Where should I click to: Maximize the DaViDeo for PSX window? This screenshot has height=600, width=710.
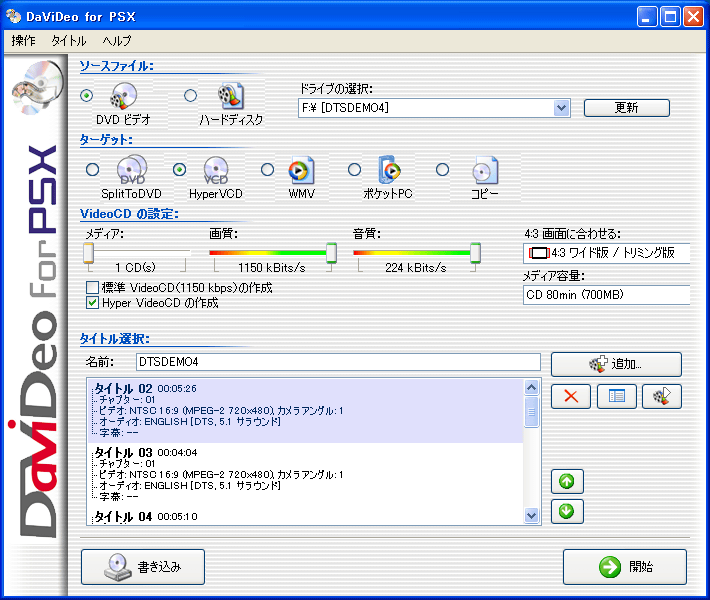click(x=670, y=17)
